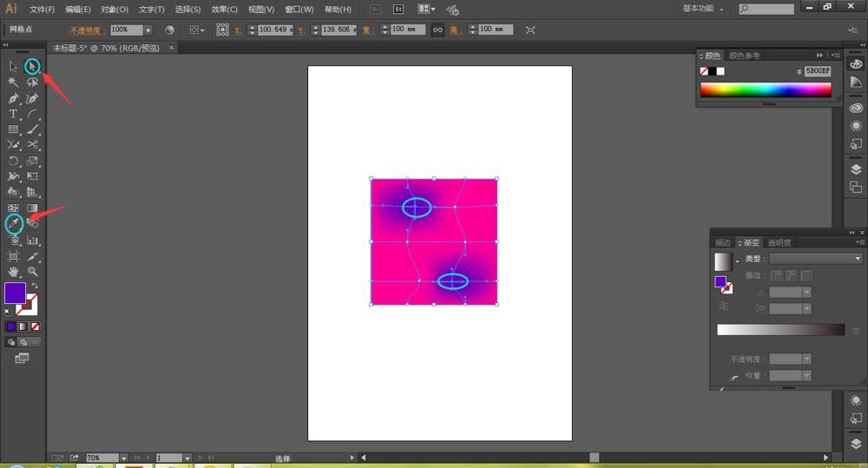Set fill mode to None
Screen dimensions: 868x468
tap(35, 326)
